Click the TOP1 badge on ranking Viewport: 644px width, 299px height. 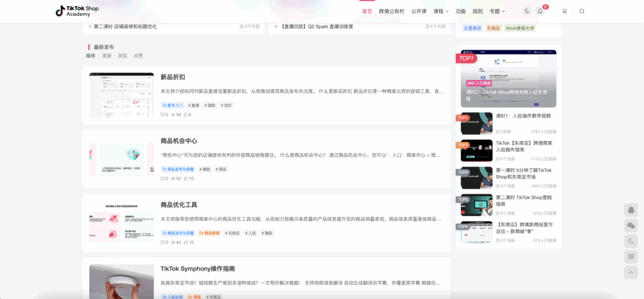(466, 59)
